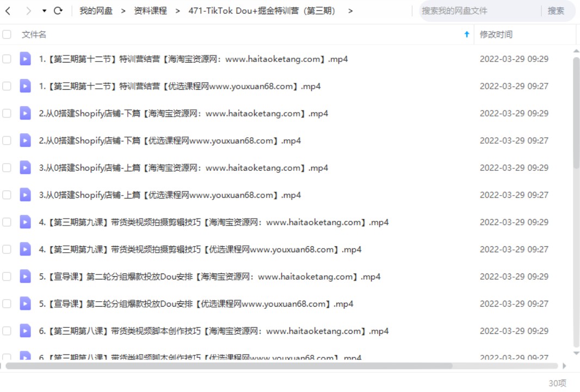Go forward with the right arrow icon
The image size is (580, 392).
28,11
